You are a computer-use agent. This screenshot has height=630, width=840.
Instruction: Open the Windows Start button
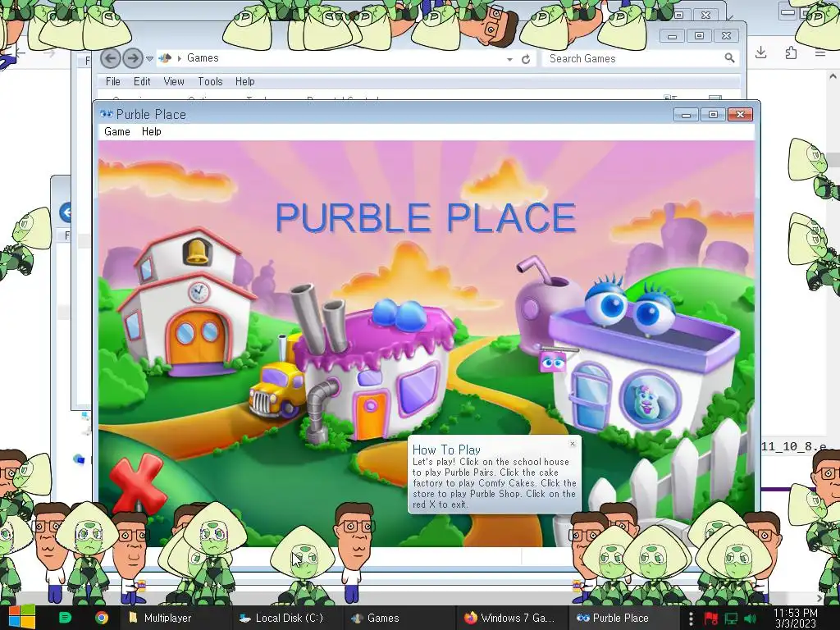(x=22, y=618)
